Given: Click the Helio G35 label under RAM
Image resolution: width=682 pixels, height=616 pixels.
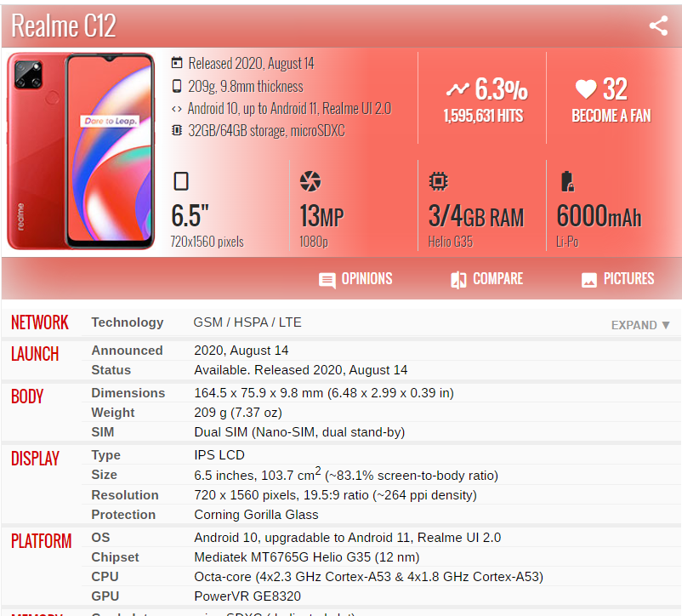Looking at the screenshot, I should coord(450,242).
